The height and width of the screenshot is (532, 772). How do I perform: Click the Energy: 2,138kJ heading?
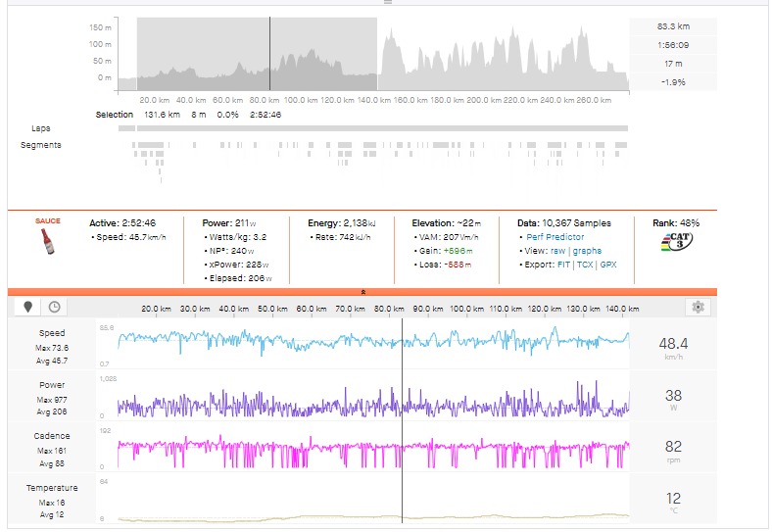pos(342,223)
